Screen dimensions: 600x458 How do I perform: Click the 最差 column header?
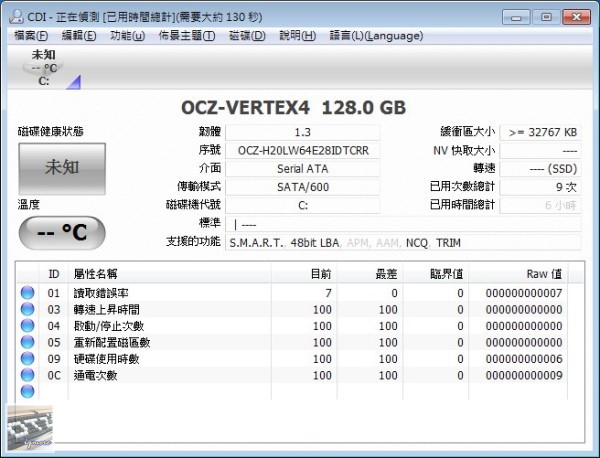pos(370,274)
